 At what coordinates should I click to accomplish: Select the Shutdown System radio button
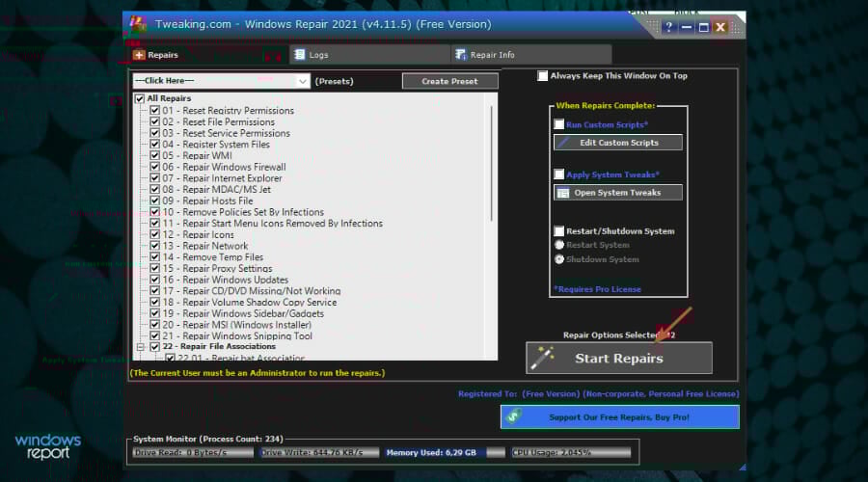559,259
